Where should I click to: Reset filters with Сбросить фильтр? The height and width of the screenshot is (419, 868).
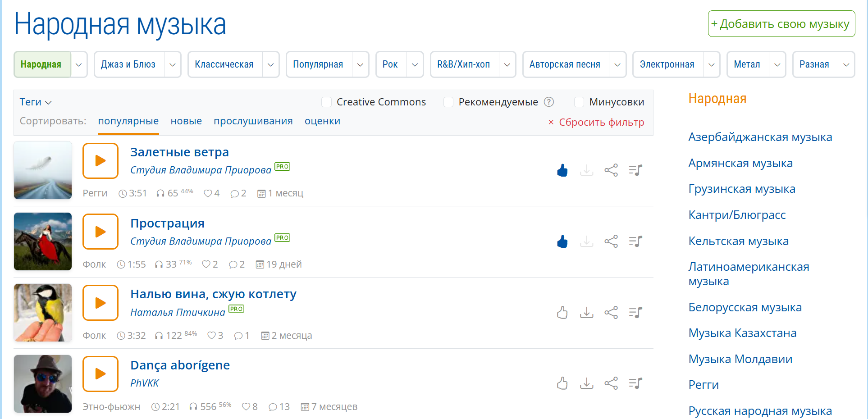coord(596,123)
